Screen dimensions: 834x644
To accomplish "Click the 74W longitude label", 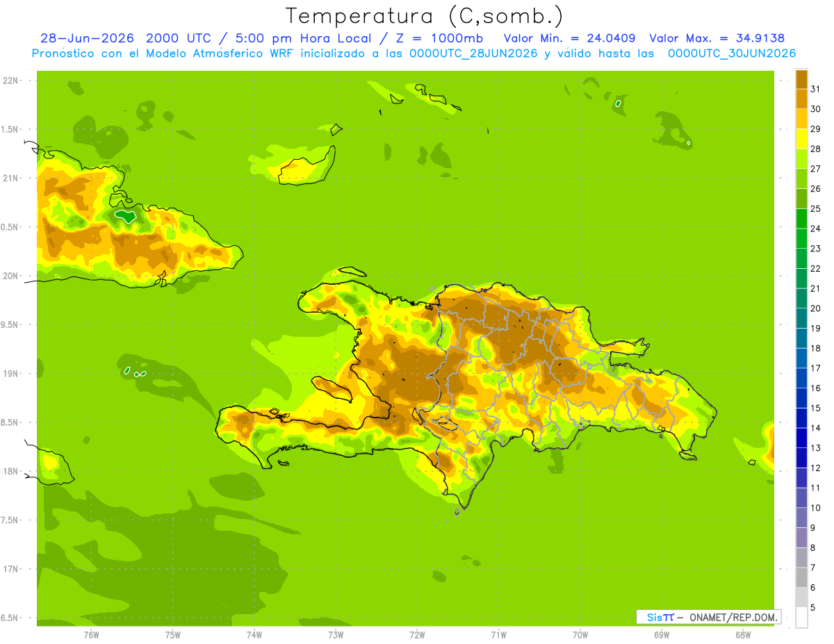I will click(x=254, y=634).
